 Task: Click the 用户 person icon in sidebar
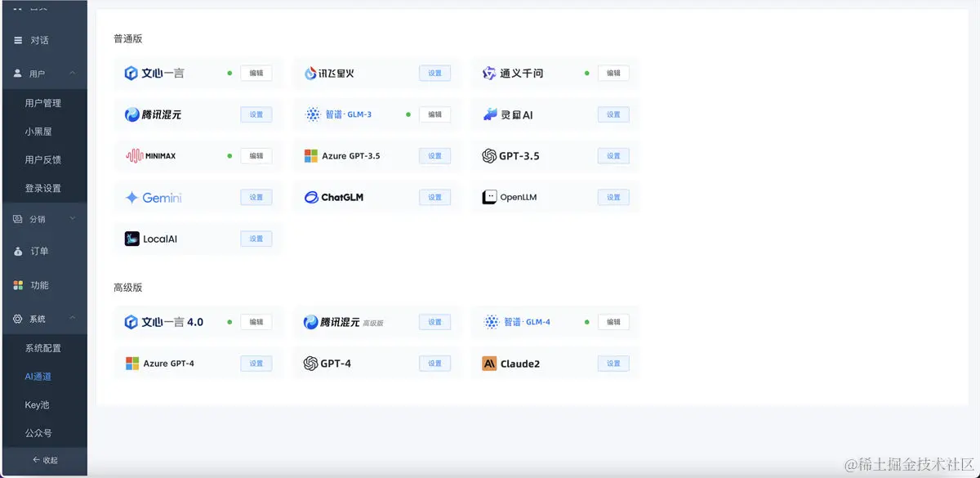click(18, 73)
